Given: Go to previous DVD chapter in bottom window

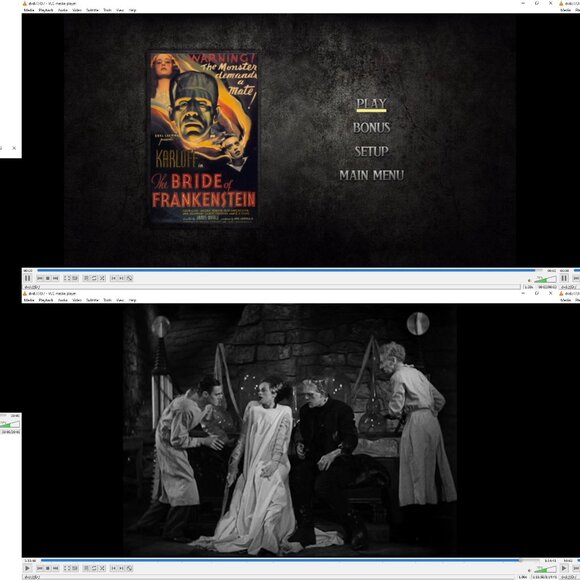Looking at the screenshot, I should click(114, 568).
